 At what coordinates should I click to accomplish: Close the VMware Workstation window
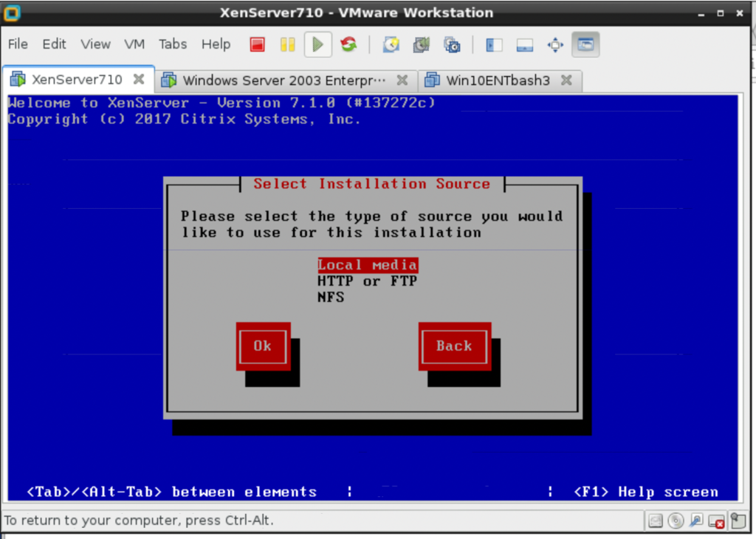[740, 13]
